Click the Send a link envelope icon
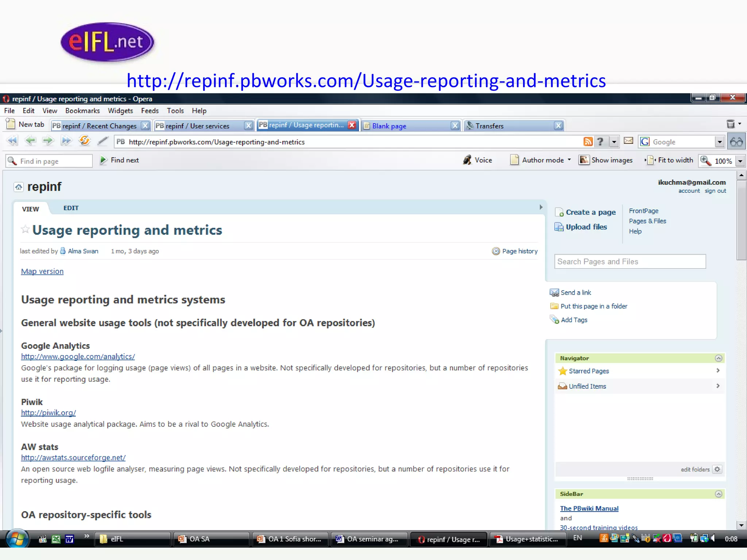The width and height of the screenshot is (747, 560). pos(554,293)
